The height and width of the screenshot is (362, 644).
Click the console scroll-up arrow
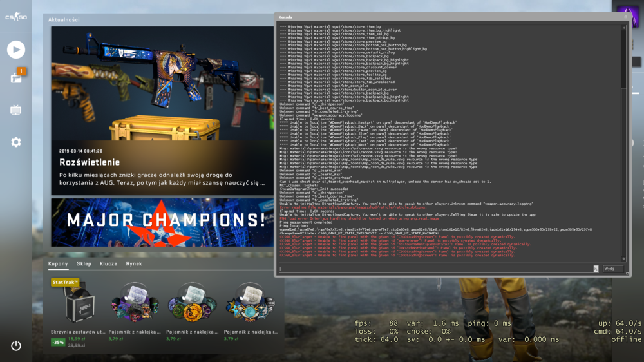pyautogui.click(x=623, y=28)
